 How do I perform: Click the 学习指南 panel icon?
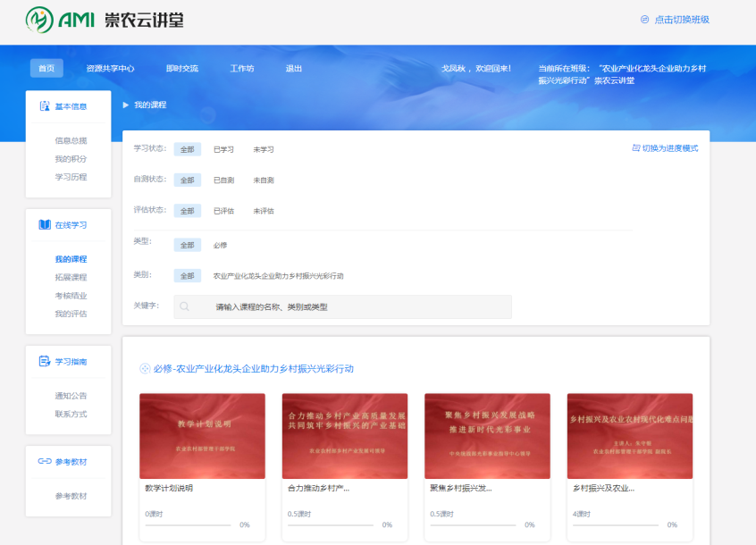(x=45, y=362)
